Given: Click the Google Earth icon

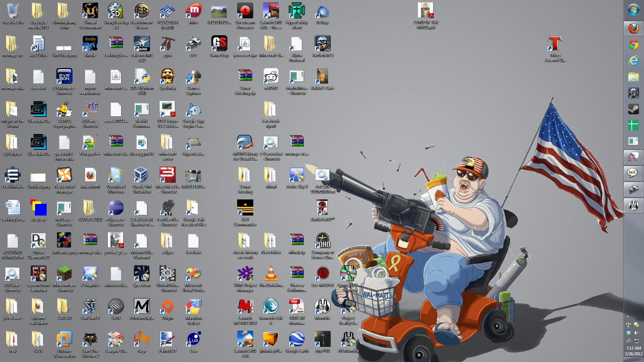Looking at the screenshot, I should [297, 343].
